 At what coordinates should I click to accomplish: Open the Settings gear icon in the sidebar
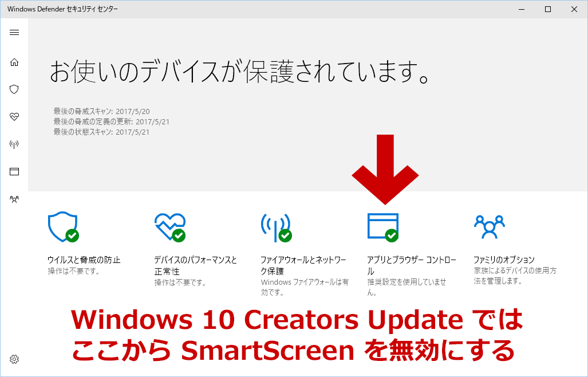tap(14, 359)
